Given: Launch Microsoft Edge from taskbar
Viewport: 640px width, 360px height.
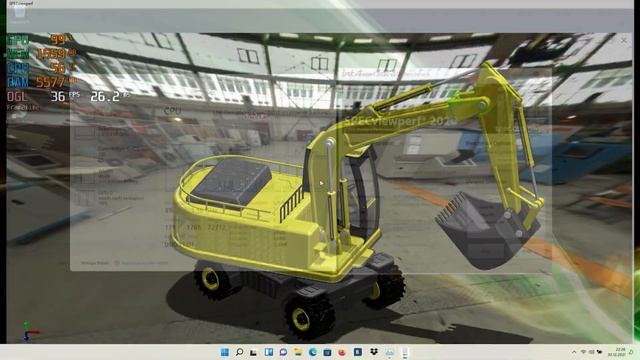Looking at the screenshot, I should pos(313,352).
